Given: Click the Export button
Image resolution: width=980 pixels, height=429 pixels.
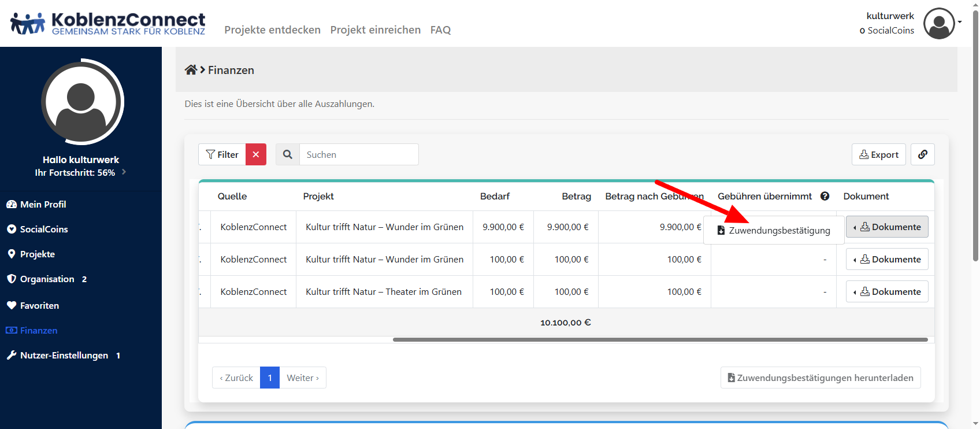Looking at the screenshot, I should click(x=878, y=154).
